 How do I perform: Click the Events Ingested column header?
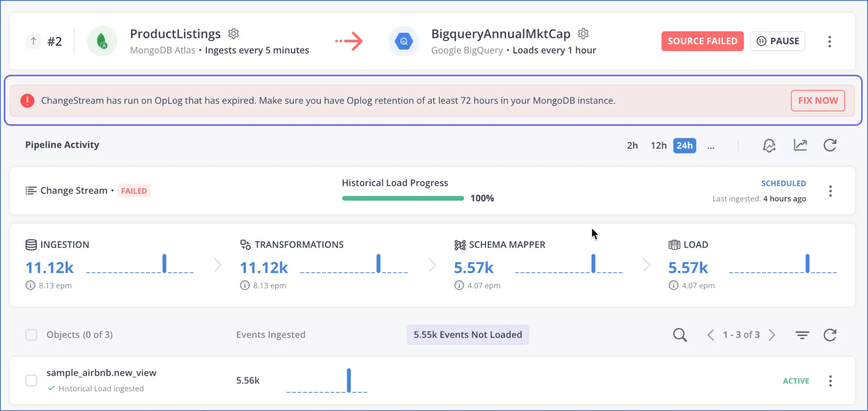(x=271, y=335)
